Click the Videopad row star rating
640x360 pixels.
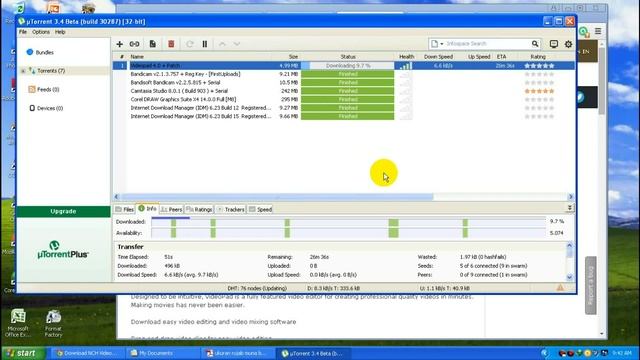[x=539, y=65]
